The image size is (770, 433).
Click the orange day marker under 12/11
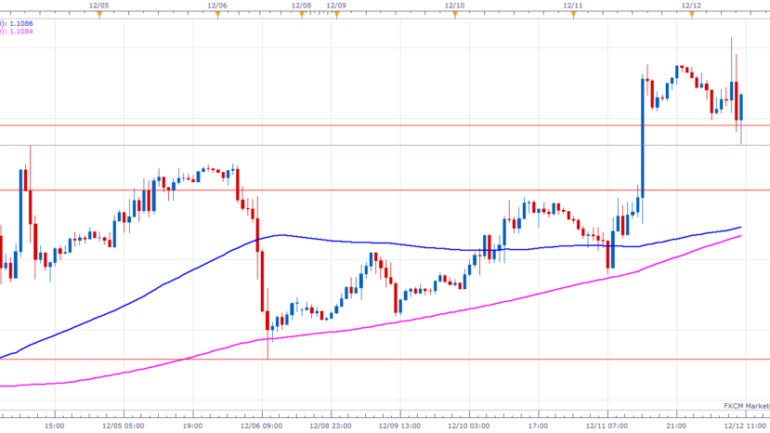pyautogui.click(x=573, y=15)
